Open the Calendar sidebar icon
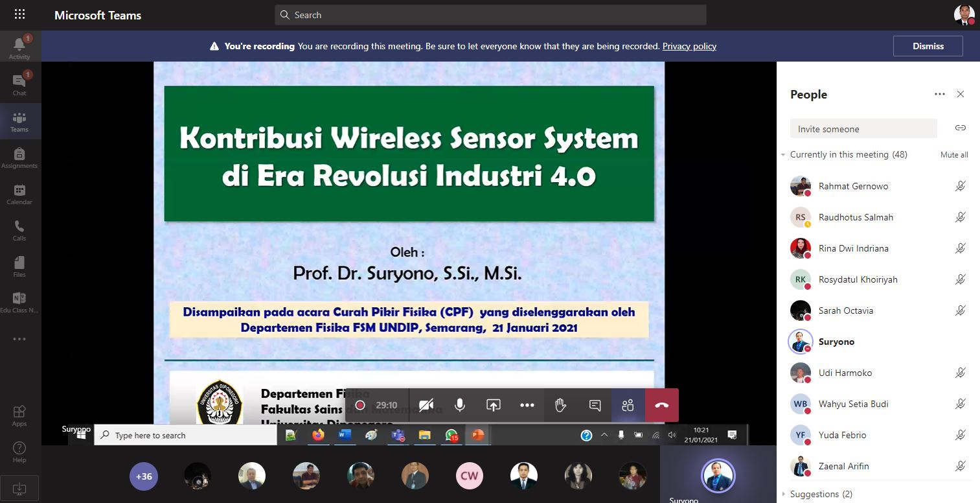The image size is (980, 503). 19,193
